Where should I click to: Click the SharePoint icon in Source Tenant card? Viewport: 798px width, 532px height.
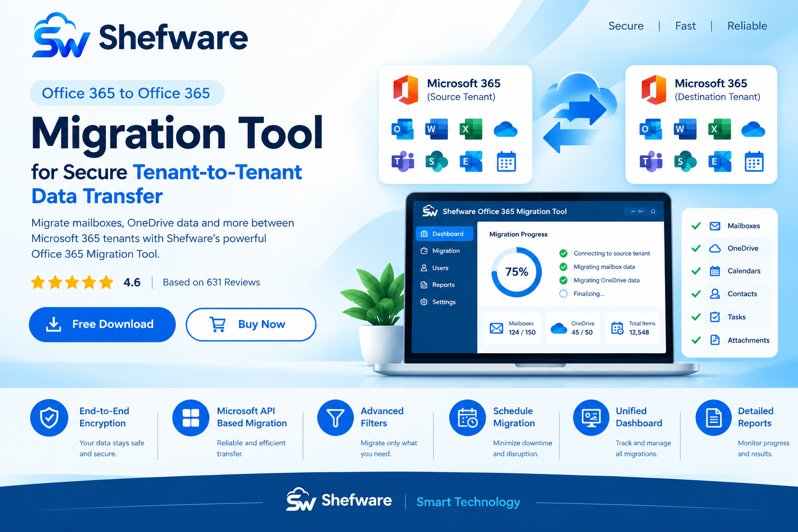coord(436,162)
